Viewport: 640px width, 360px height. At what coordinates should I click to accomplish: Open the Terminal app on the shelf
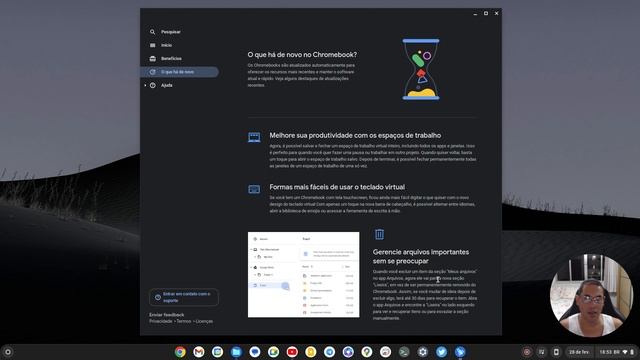[x=404, y=352]
